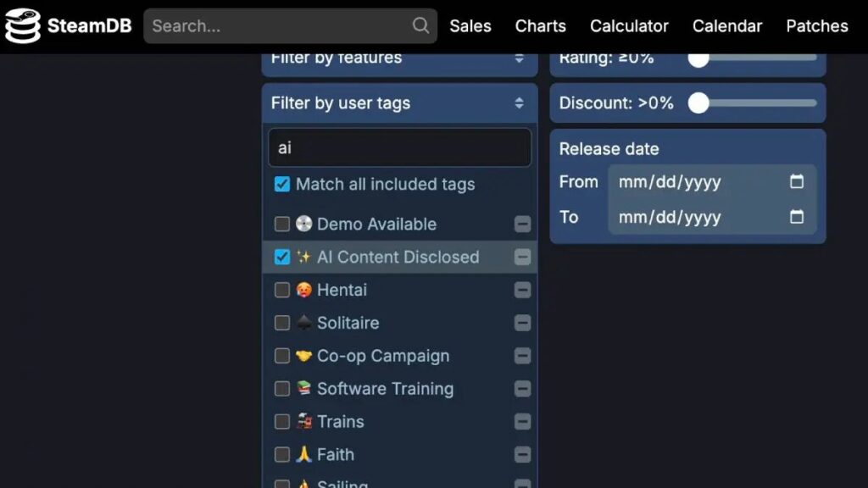
Task: Open the calendar picker for the To date
Action: (795, 218)
